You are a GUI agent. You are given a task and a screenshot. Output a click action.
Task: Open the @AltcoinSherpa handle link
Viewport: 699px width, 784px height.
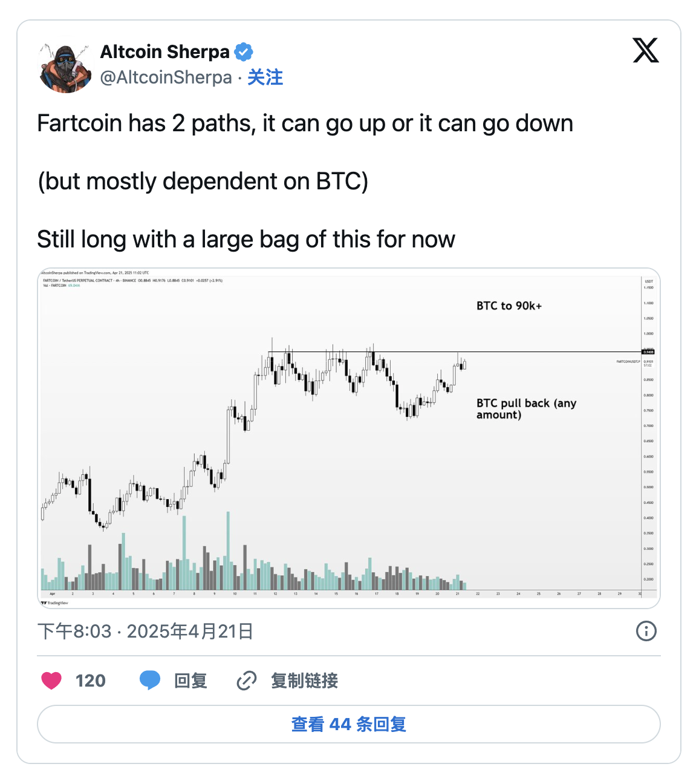[166, 77]
